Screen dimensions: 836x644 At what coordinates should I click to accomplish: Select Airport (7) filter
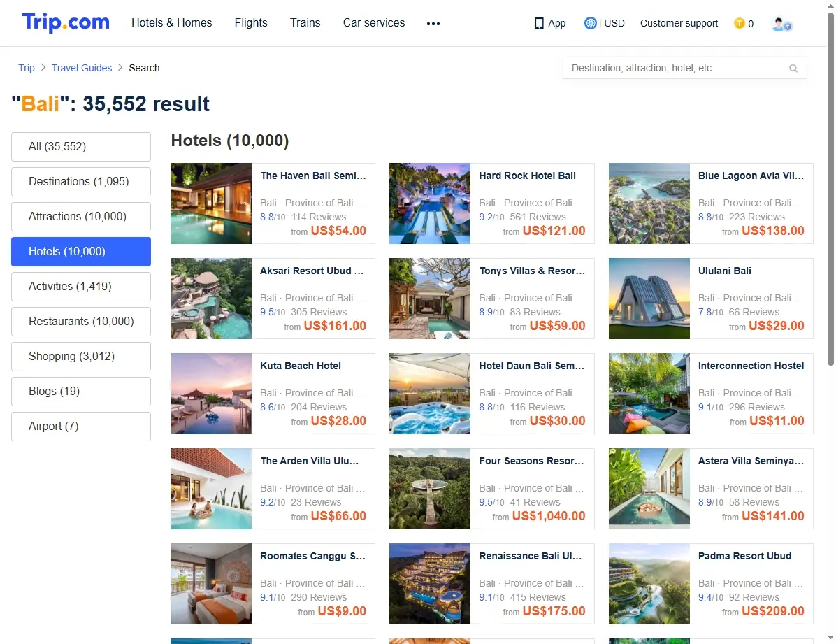[x=81, y=427]
